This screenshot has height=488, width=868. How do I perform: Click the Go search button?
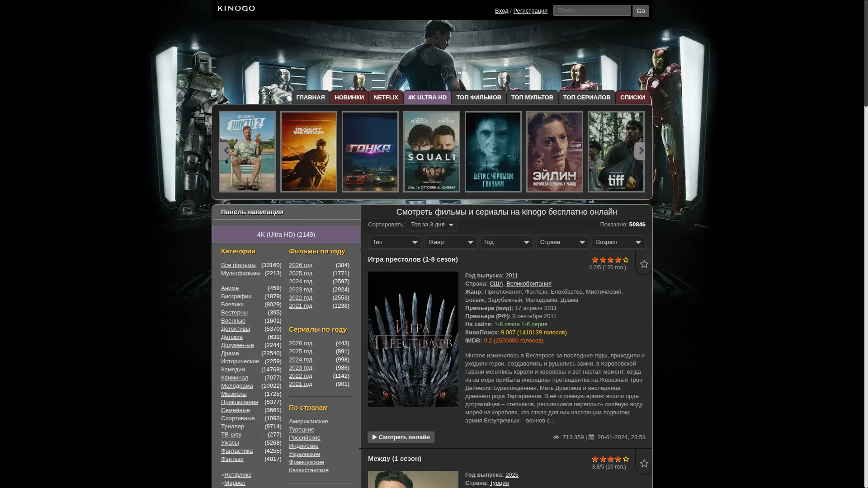click(x=641, y=11)
